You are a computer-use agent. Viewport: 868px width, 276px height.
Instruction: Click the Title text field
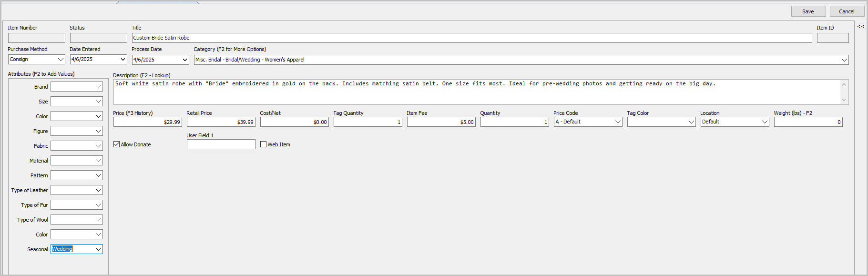click(x=472, y=38)
